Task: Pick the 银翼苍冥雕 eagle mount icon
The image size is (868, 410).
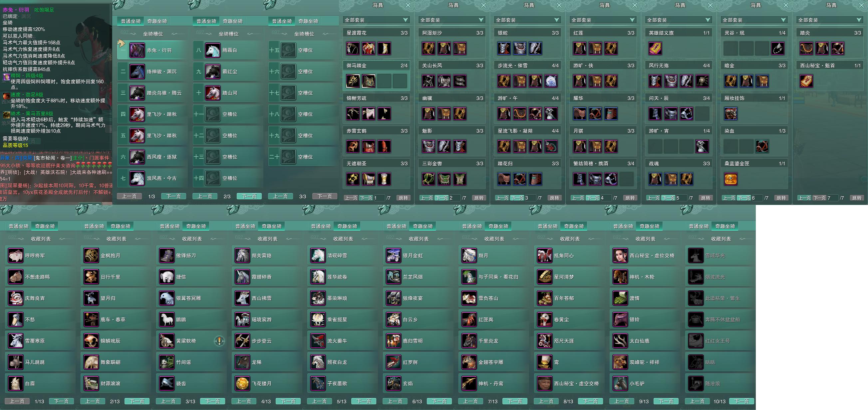Action: (x=166, y=298)
